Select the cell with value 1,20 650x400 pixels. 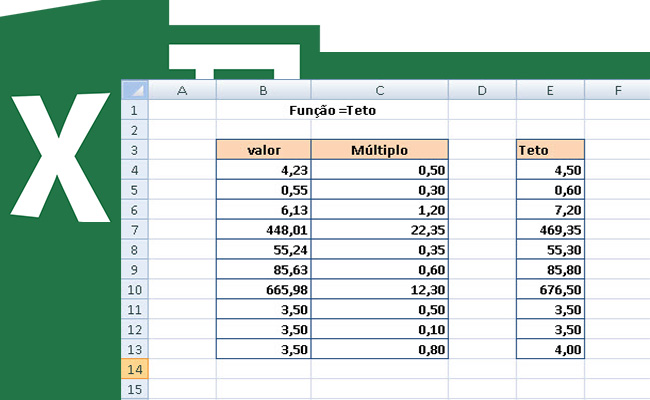click(380, 209)
